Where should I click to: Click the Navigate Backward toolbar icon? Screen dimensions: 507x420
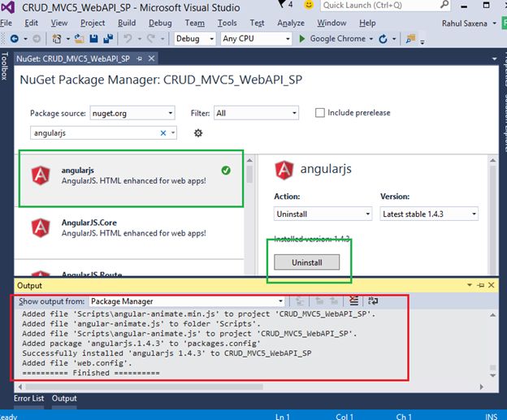click(x=15, y=39)
